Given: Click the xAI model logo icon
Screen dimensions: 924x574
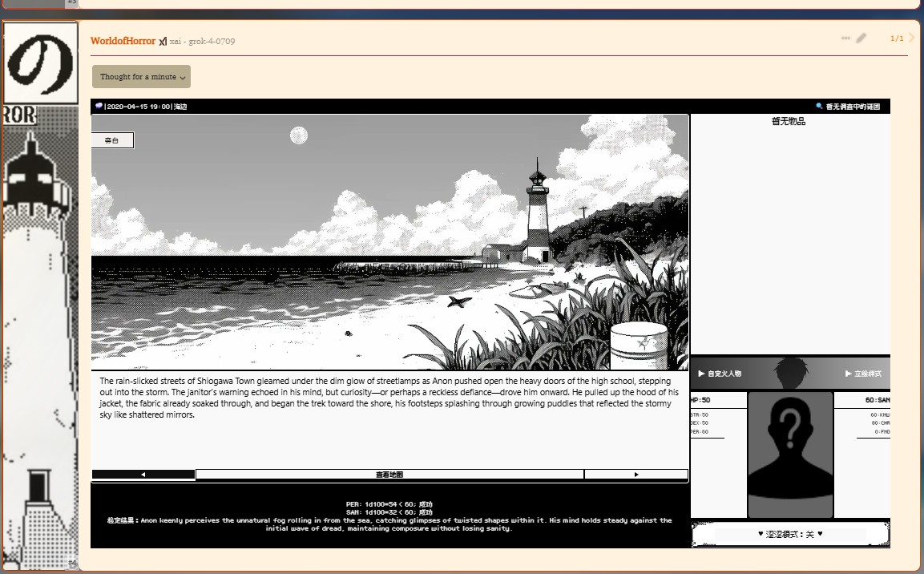Looking at the screenshot, I should tap(163, 41).
